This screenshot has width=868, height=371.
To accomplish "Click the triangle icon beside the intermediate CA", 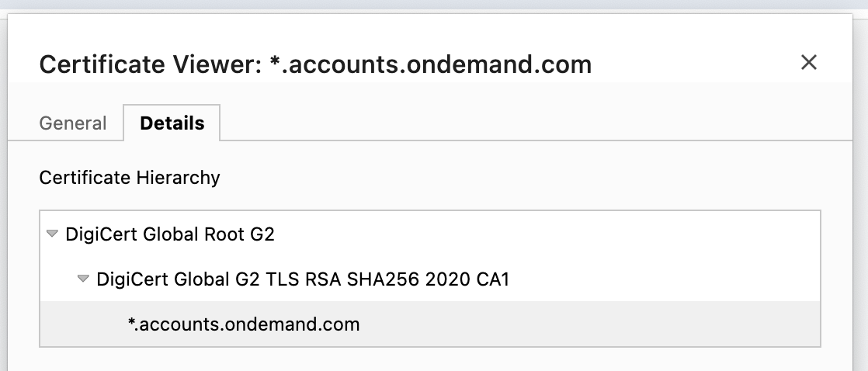I will (x=83, y=279).
